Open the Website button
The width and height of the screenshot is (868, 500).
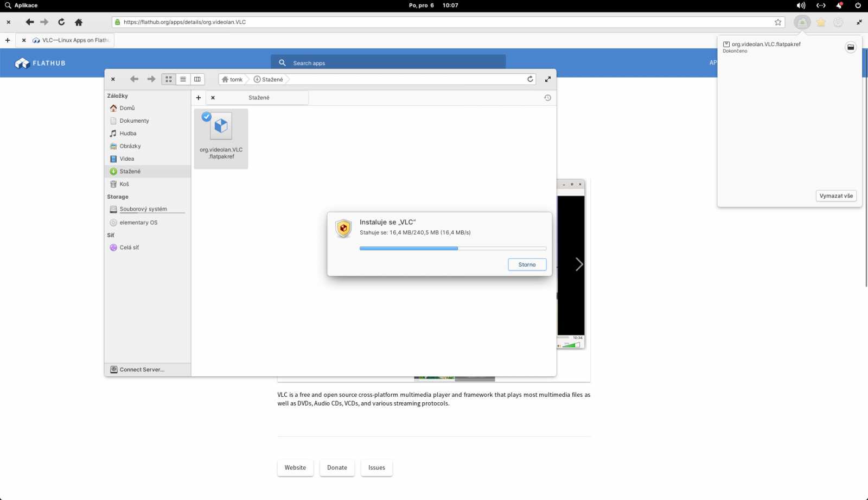pos(295,467)
